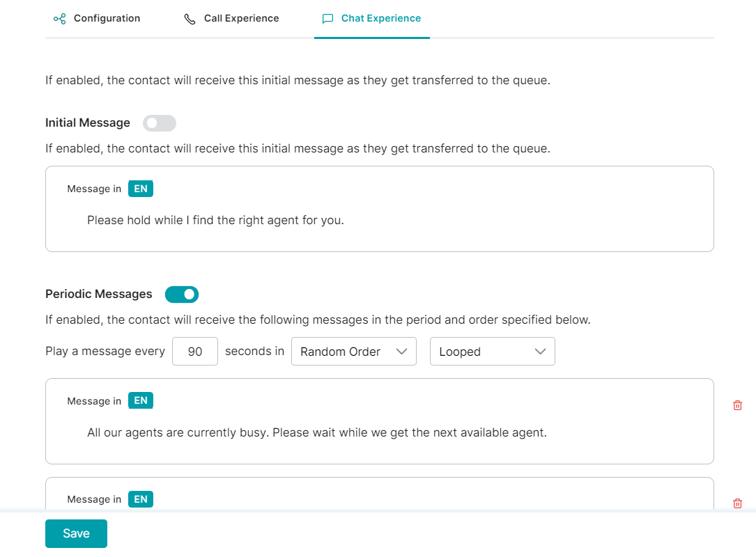This screenshot has height=557, width=756.
Task: Open the Looped dropdown
Action: point(492,351)
